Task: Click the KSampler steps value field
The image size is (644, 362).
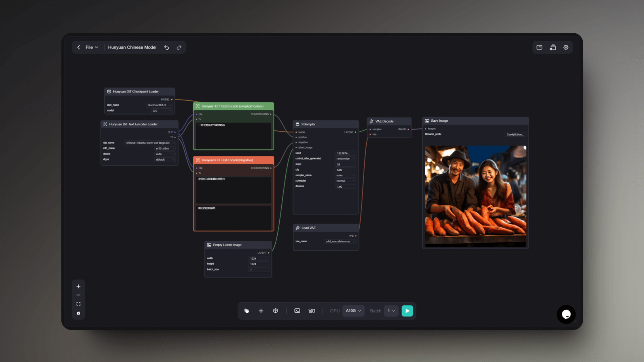Action: (x=345, y=164)
